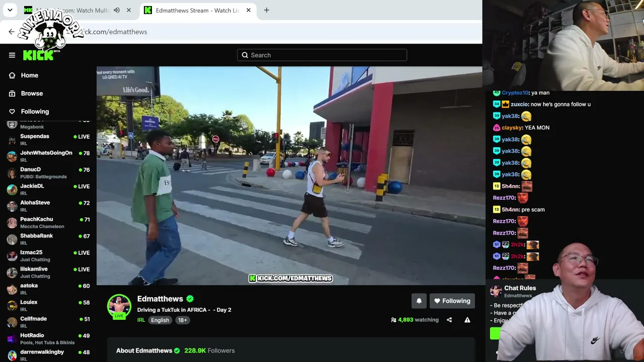Select the English language tag

tap(160, 320)
